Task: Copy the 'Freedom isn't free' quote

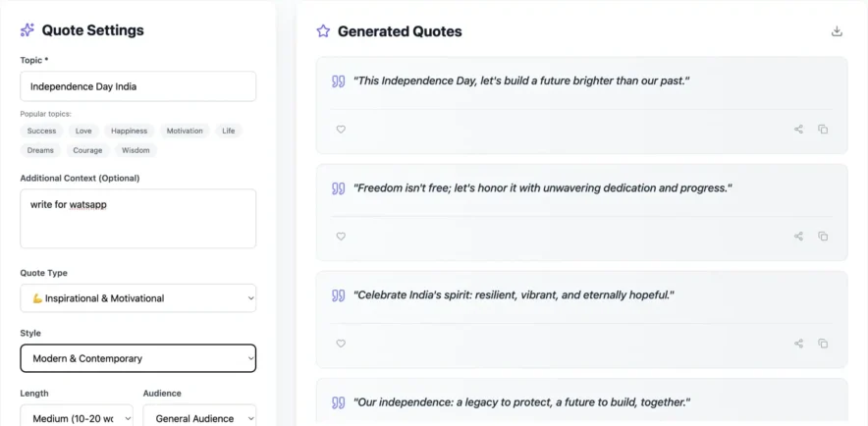Action: (823, 236)
